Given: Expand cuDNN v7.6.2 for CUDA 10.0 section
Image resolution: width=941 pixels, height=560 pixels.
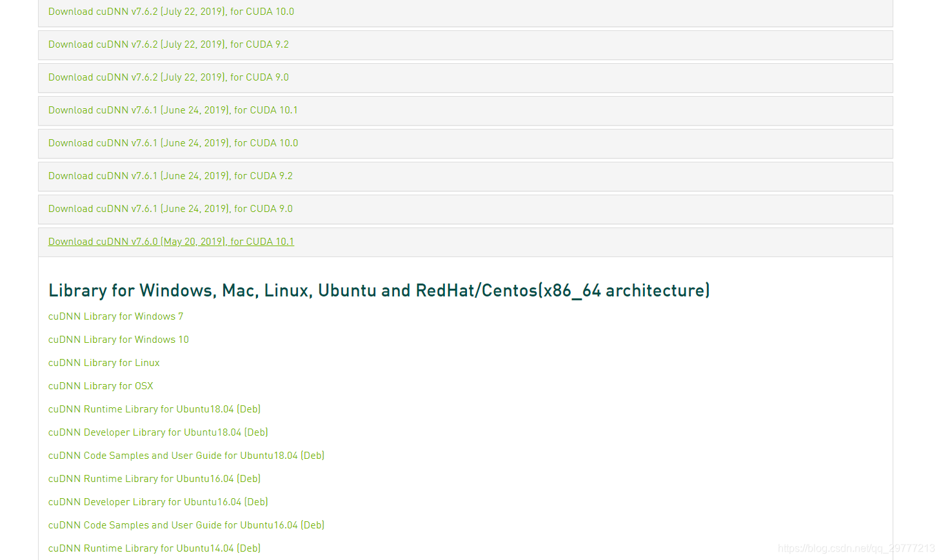Looking at the screenshot, I should (171, 12).
